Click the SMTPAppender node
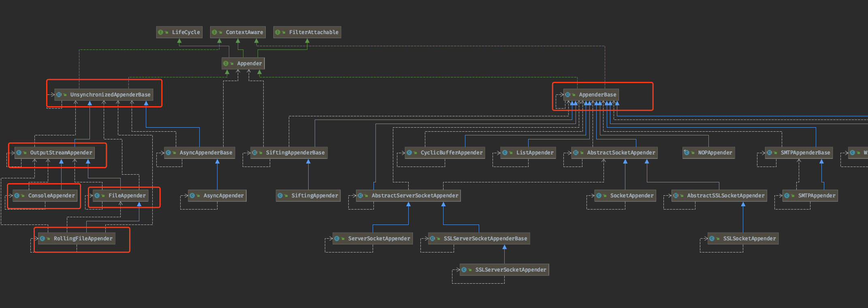 coord(810,196)
